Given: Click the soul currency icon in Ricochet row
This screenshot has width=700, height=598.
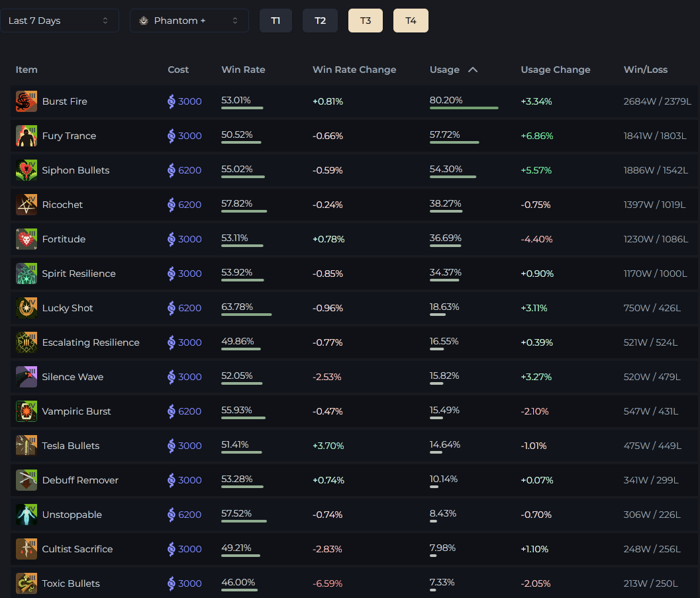Looking at the screenshot, I should pos(172,205).
